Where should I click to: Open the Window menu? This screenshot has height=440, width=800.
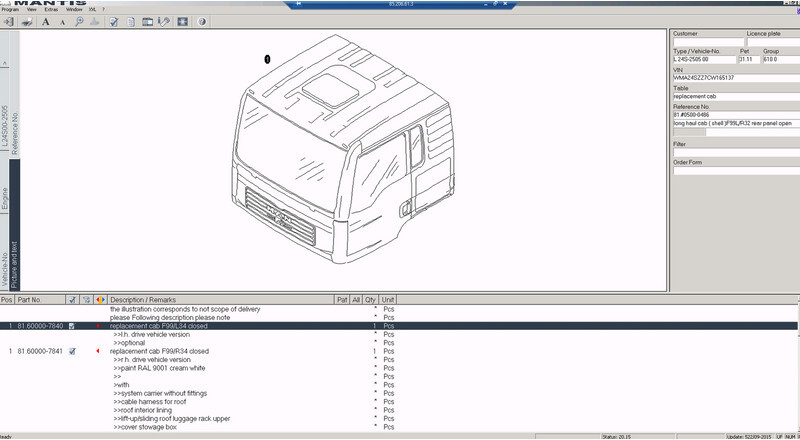pyautogui.click(x=74, y=9)
